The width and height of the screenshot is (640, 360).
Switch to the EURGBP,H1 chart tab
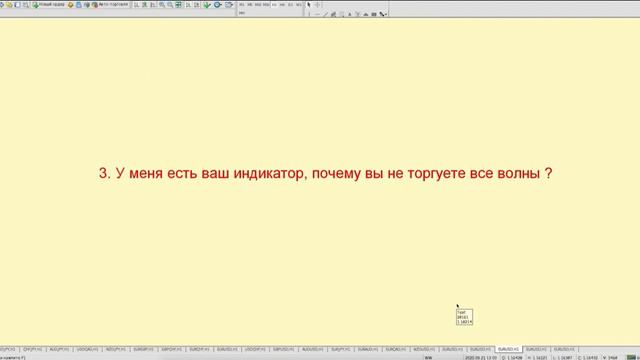143,349
